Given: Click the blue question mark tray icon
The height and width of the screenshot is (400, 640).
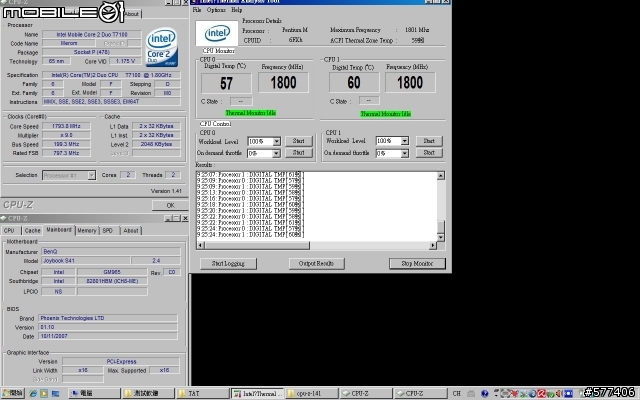Looking at the screenshot, I should pyautogui.click(x=484, y=393).
